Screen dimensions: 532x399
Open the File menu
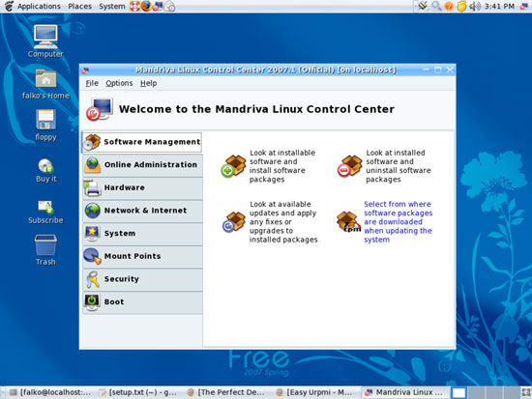click(x=92, y=83)
